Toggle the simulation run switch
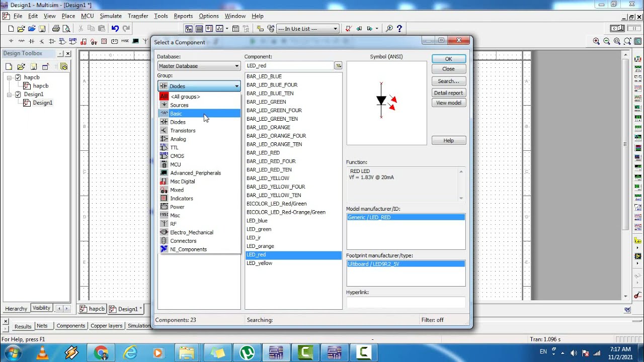 (x=617, y=29)
